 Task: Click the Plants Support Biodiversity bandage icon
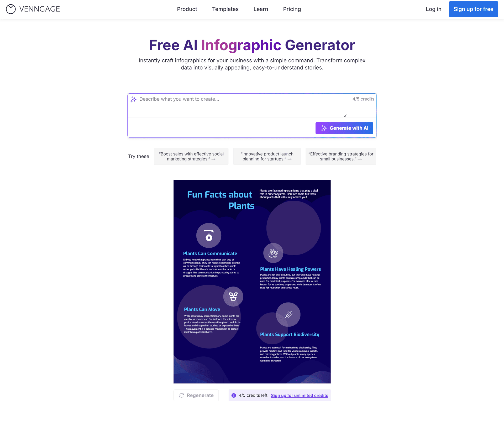287,315
